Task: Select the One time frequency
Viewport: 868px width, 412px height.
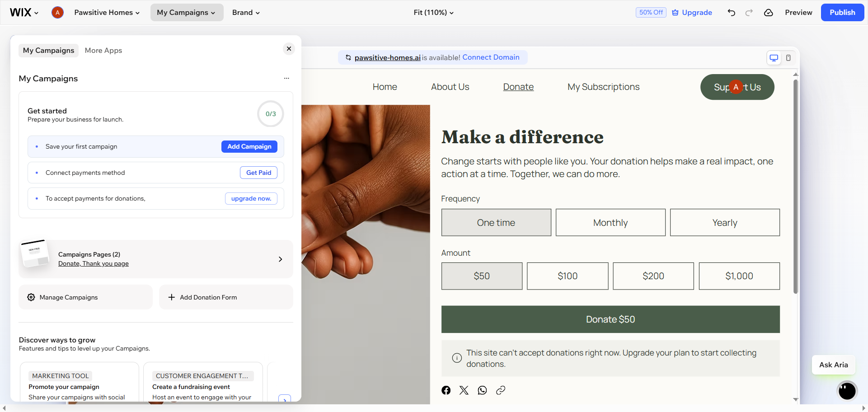Action: coord(496,222)
